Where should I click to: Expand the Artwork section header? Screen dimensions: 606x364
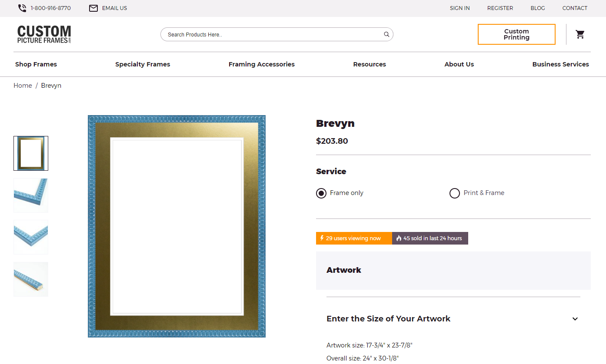click(x=343, y=270)
